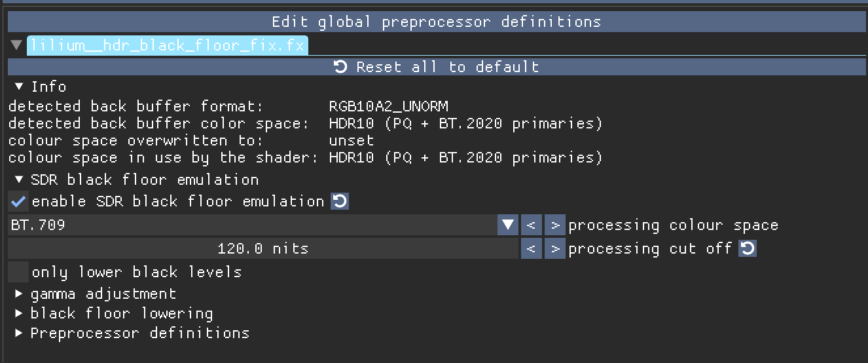
Task: Disable SDR black floor emulation checkbox
Action: pyautogui.click(x=18, y=201)
